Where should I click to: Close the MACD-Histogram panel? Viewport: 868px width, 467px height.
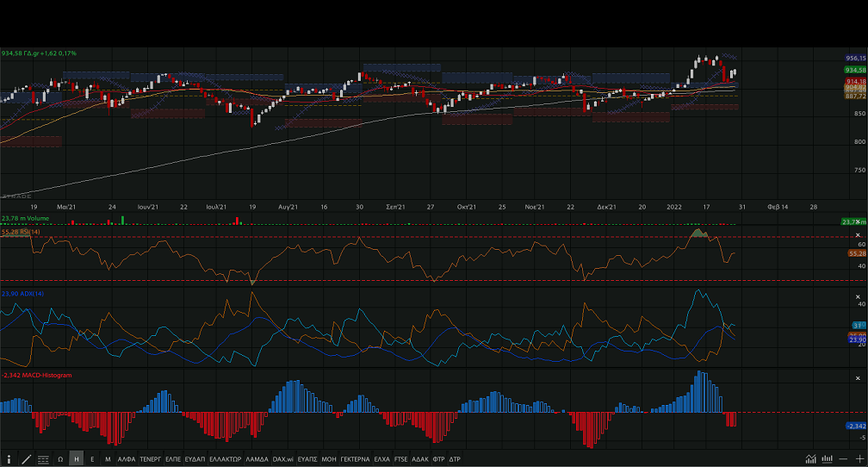pyautogui.click(x=857, y=377)
